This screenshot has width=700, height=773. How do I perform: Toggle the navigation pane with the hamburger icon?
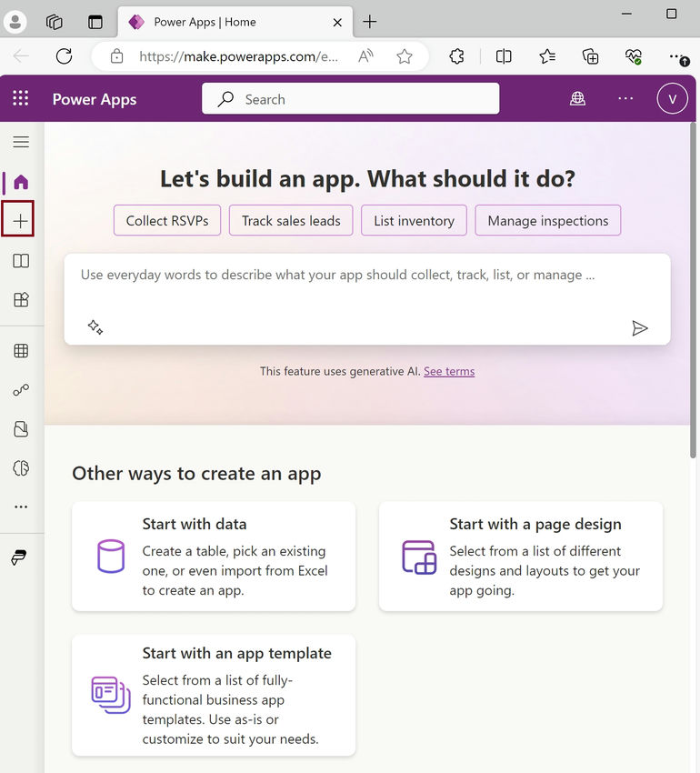[18, 142]
